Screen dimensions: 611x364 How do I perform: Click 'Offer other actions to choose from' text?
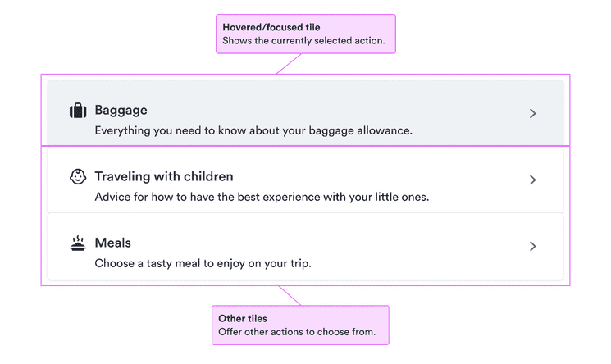click(296, 332)
